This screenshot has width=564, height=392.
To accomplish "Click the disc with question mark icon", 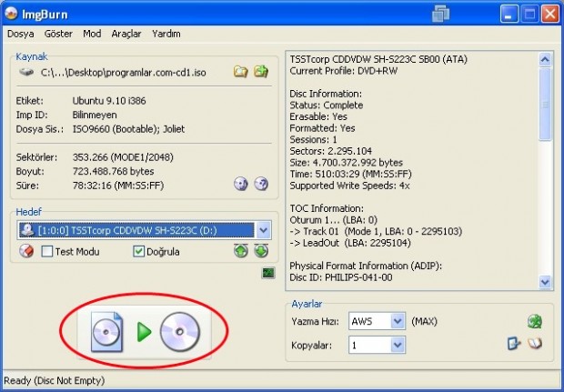I will (x=261, y=184).
